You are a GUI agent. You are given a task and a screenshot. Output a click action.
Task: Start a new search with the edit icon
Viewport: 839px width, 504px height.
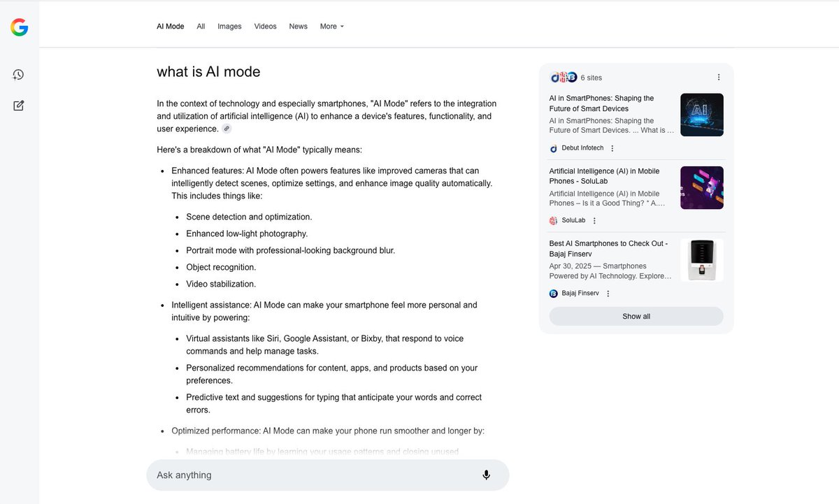pos(19,106)
